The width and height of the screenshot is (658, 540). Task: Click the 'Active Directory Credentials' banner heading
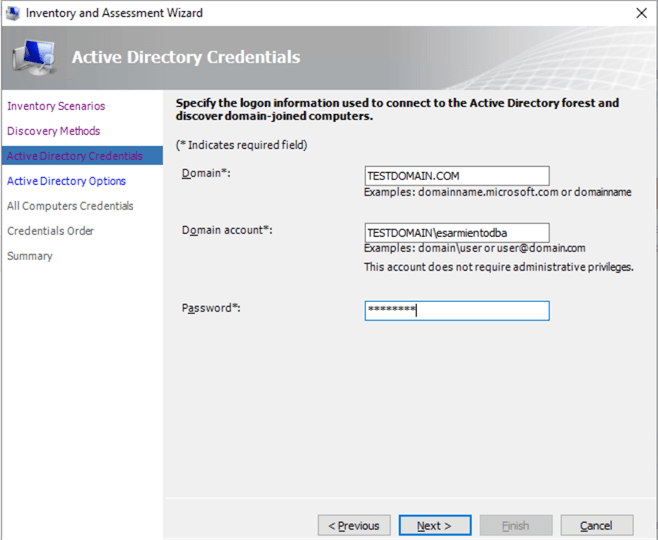click(x=186, y=57)
